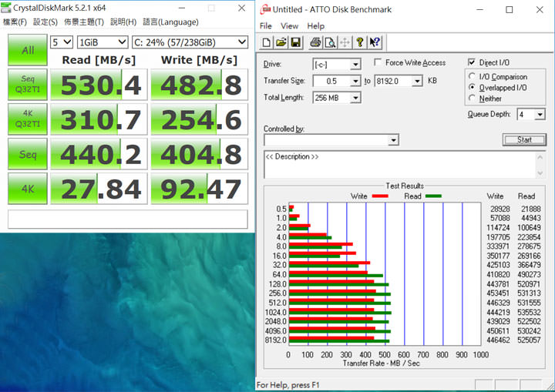Enable the Force Write Access checkbox
Screen dimensions: 555x392
[378, 62]
